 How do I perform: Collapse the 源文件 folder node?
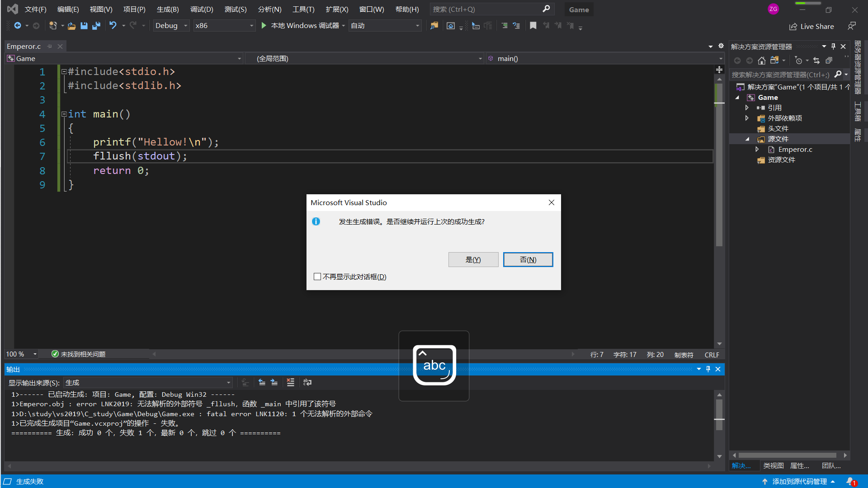click(747, 139)
